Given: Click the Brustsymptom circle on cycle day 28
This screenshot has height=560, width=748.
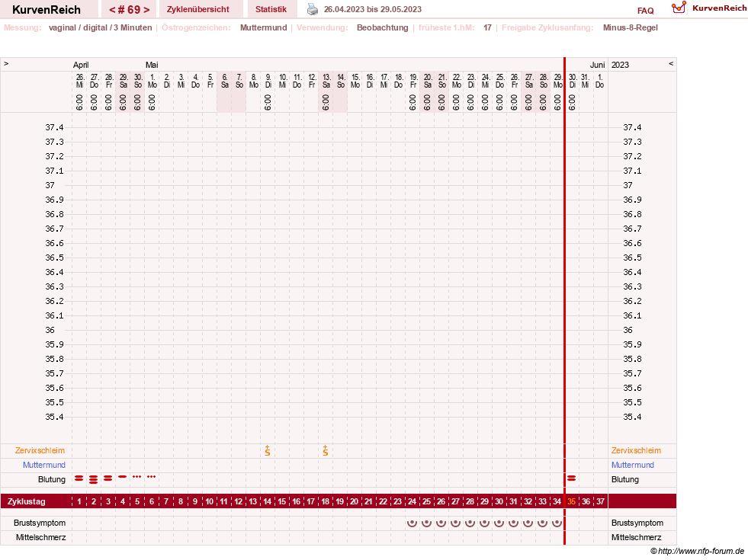Looking at the screenshot, I should tap(470, 523).
